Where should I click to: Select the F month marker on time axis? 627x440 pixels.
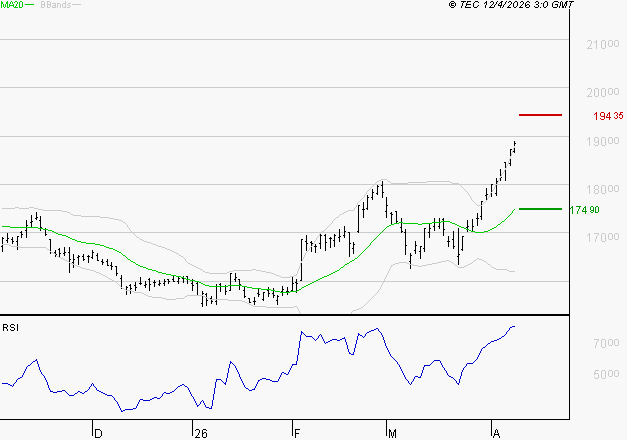297,433
